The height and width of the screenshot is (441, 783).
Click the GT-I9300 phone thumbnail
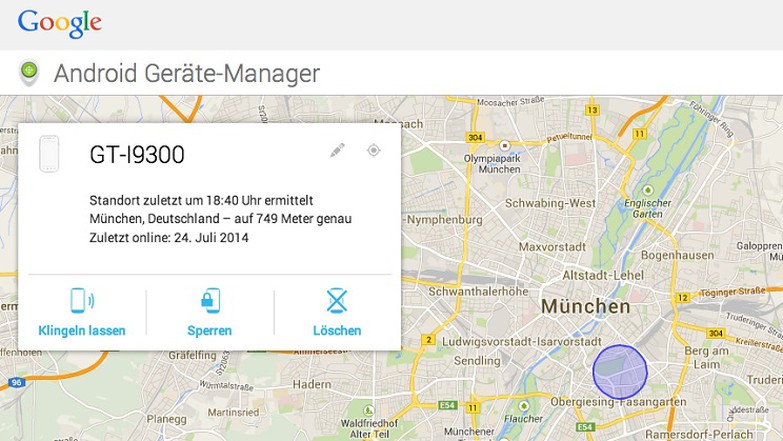[x=49, y=154]
